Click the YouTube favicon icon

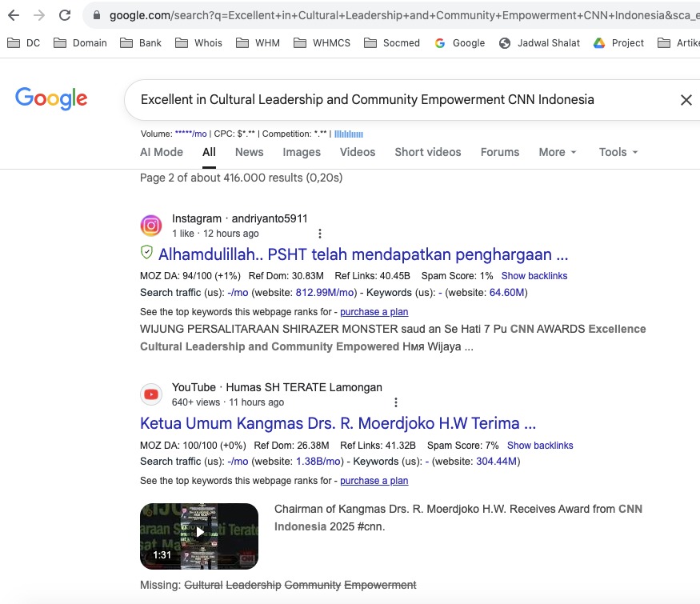(151, 394)
